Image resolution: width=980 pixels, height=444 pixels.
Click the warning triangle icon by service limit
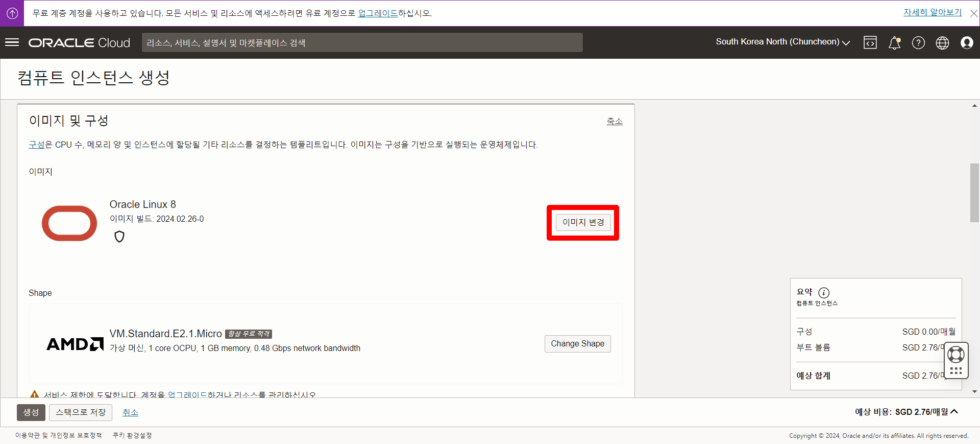point(34,394)
